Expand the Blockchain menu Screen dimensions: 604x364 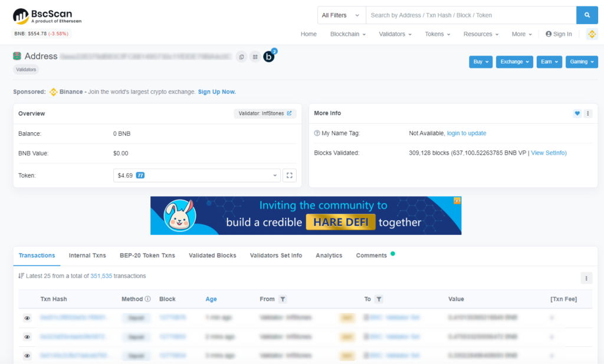[348, 34]
